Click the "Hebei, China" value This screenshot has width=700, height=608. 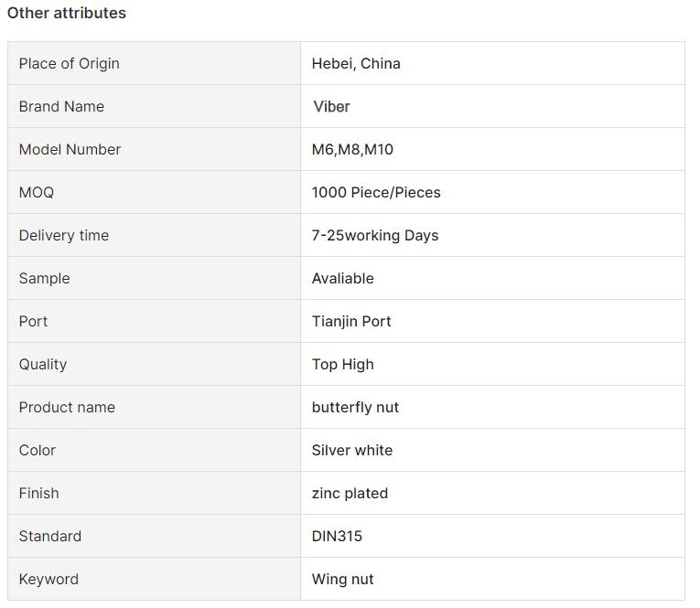356,64
